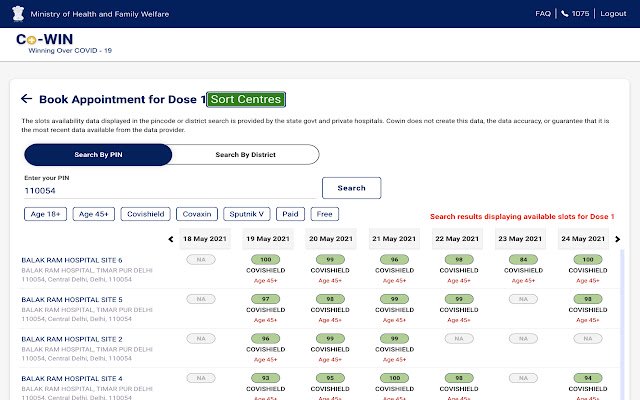
Task: Click the national emblem logo in header
Action: pos(18,13)
